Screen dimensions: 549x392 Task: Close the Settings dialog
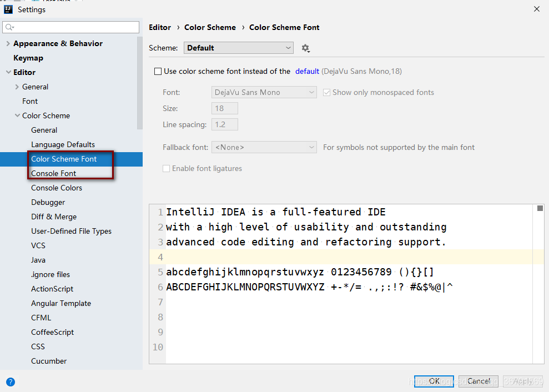click(537, 9)
